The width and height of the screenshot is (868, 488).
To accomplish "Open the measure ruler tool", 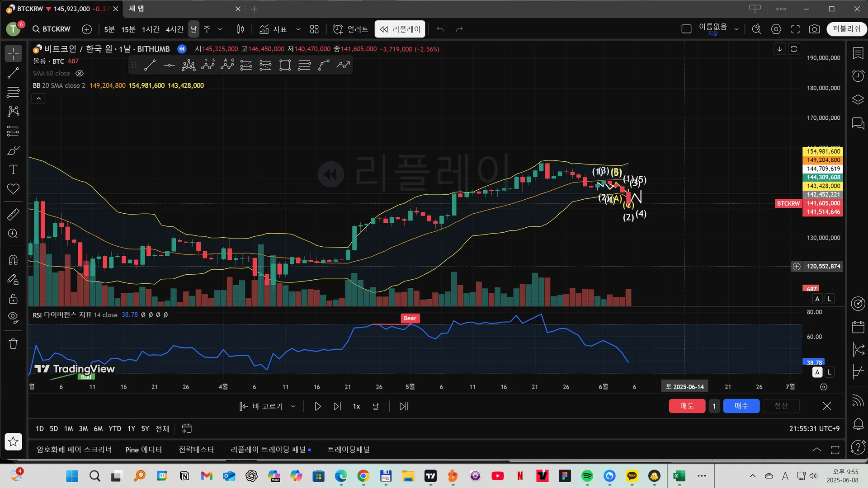I will (14, 214).
